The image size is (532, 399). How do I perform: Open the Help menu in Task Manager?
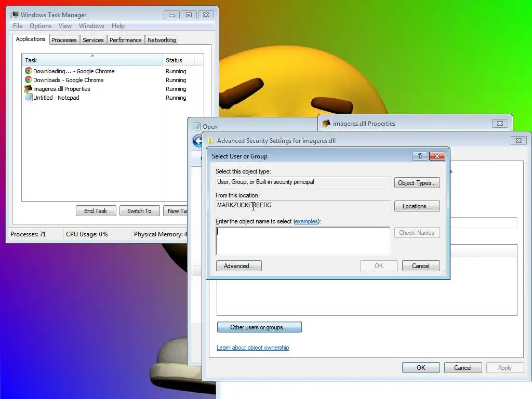118,26
